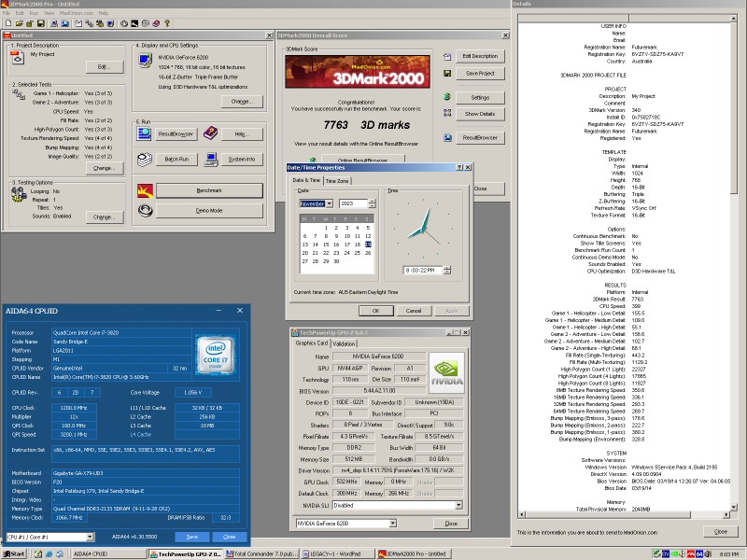
Task: Click the icon beside ResultBrowser in Overall Score
Action: tap(447, 137)
